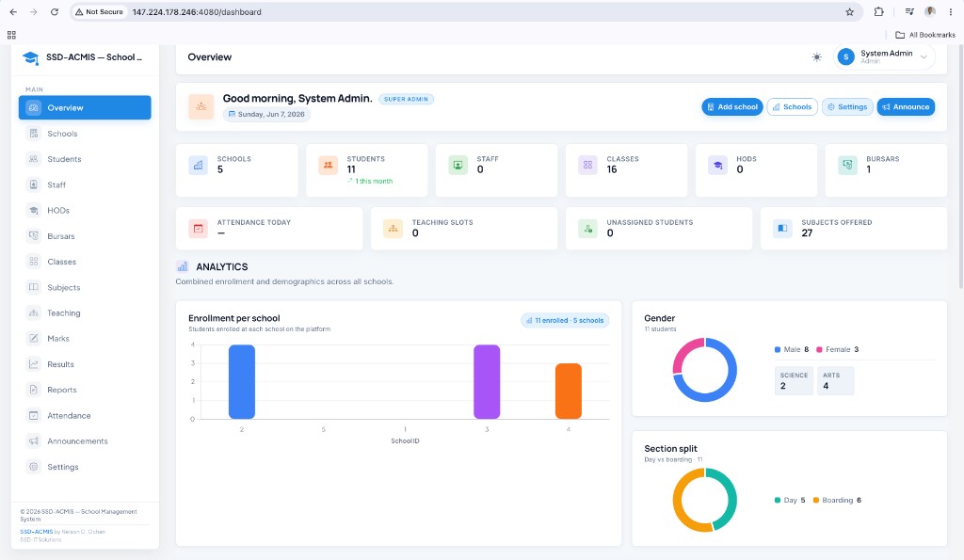
Task: Open the browser three-dot menu
Action: (x=951, y=11)
